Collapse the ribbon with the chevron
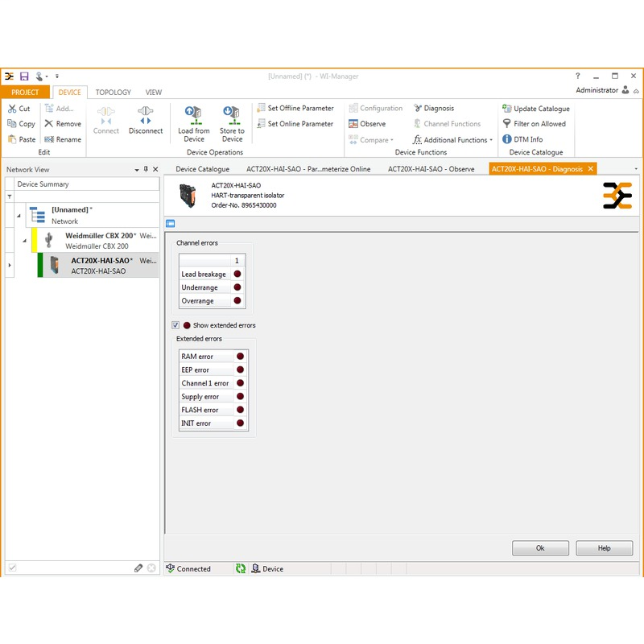 [x=636, y=91]
